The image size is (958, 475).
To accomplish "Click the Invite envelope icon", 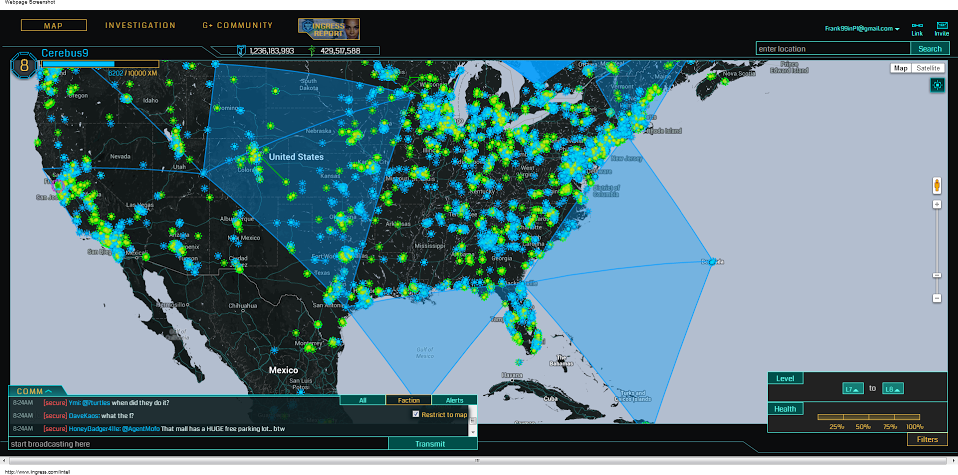I will point(942,25).
